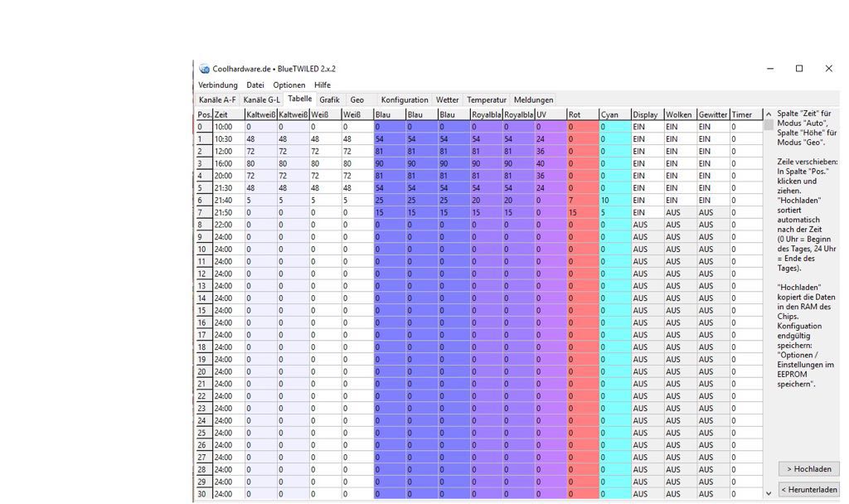Open the Hilfe menu
Screen dimensions: 849x504
pos(322,85)
